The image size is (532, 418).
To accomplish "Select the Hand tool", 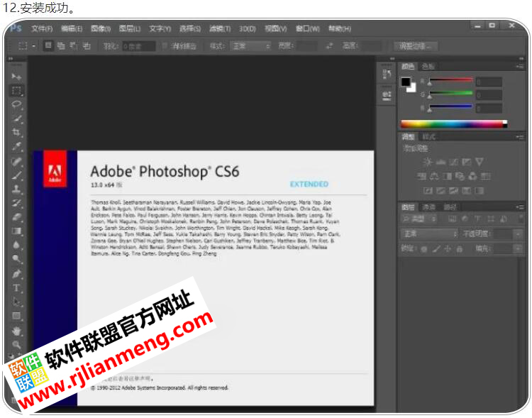I will (16, 331).
